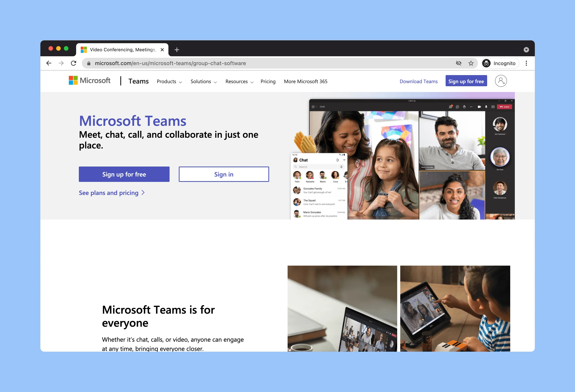Select The Squad chat row

[319, 202]
